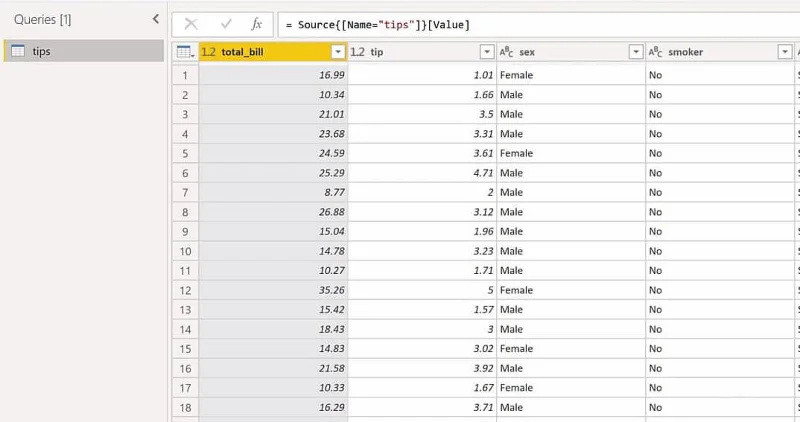Click total_bill cell 16.99

pyautogui.click(x=273, y=75)
